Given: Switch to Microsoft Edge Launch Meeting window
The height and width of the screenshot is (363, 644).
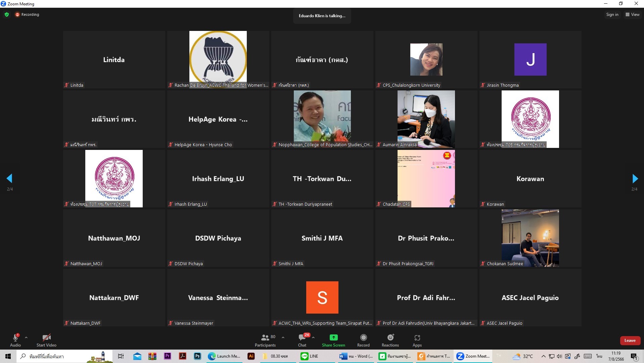Looking at the screenshot, I should tap(224, 356).
